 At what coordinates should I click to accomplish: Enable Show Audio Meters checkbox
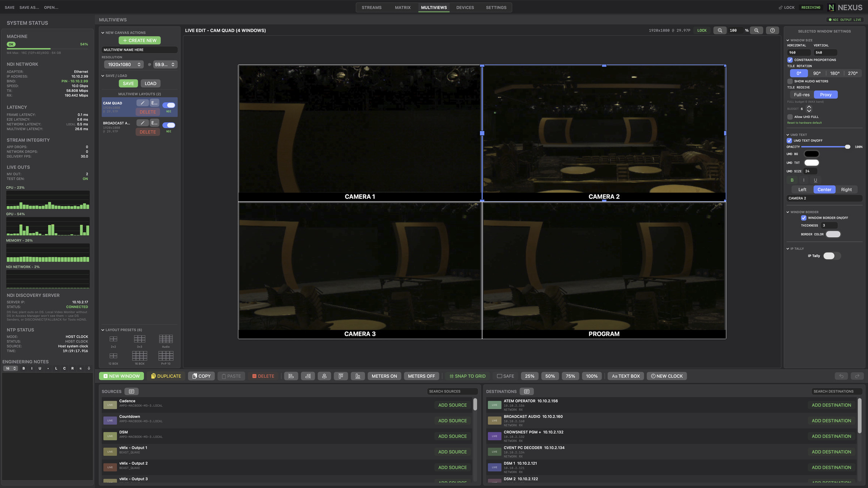[x=790, y=81]
